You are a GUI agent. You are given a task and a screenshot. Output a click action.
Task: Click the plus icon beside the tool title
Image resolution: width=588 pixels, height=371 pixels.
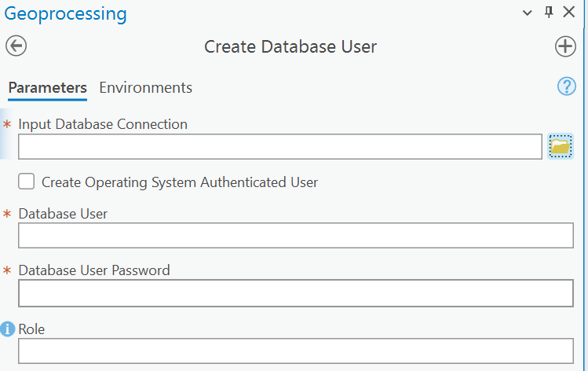[x=565, y=46]
